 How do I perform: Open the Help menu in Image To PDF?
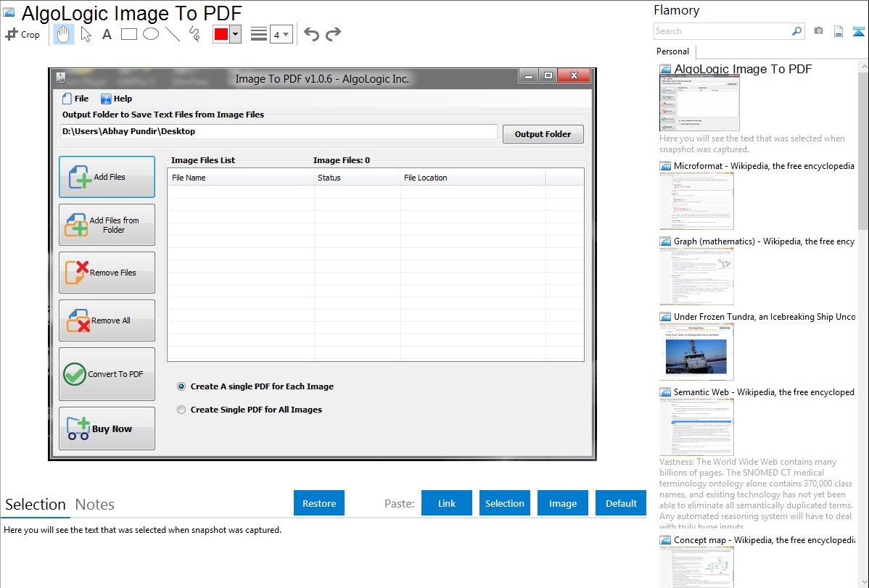point(116,99)
